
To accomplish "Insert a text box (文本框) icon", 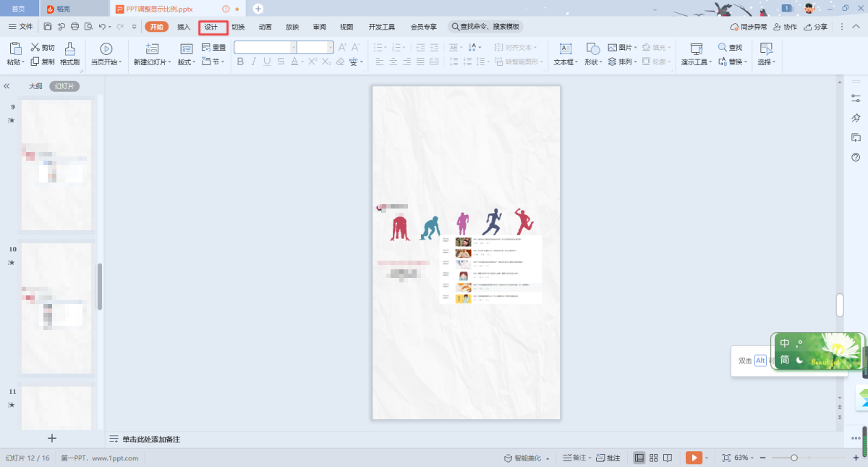I will [x=566, y=49].
